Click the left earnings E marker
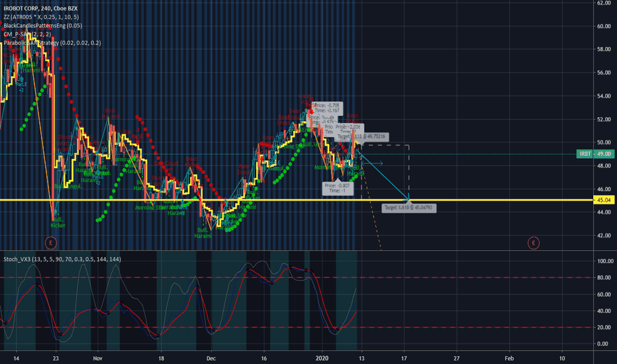 tap(51, 243)
